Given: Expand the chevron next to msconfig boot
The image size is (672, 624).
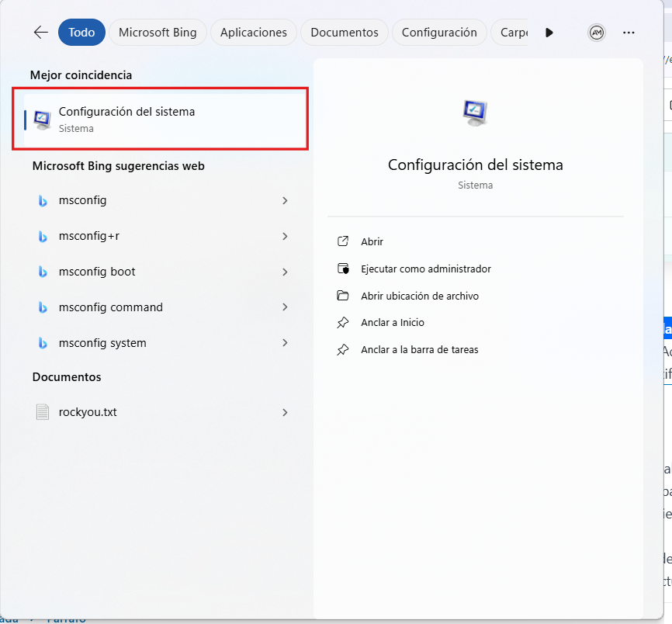Looking at the screenshot, I should tap(285, 272).
